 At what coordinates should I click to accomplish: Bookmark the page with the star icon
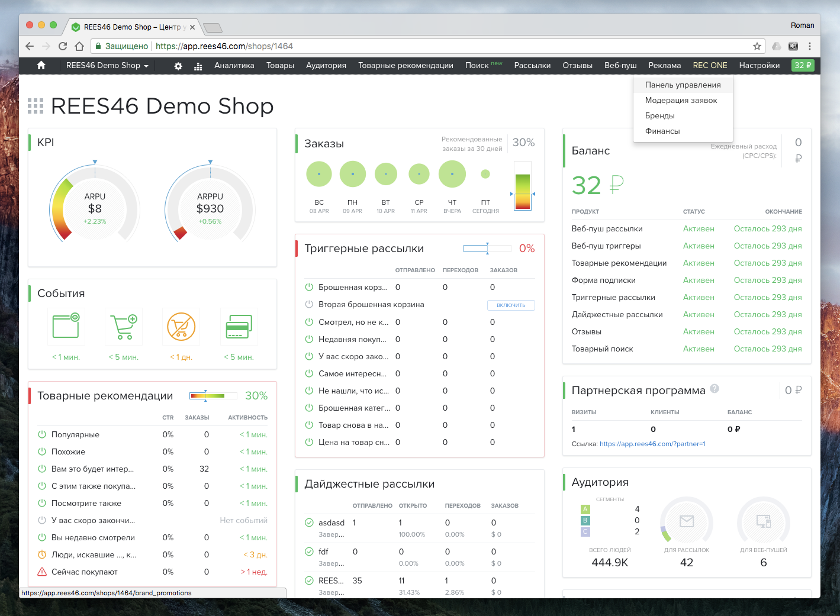pyautogui.click(x=757, y=46)
